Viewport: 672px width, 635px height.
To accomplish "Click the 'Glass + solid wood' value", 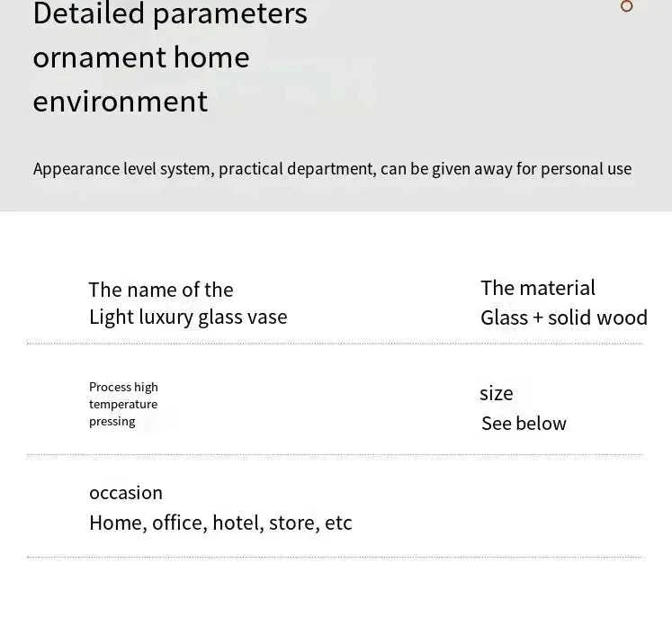I will 564,317.
